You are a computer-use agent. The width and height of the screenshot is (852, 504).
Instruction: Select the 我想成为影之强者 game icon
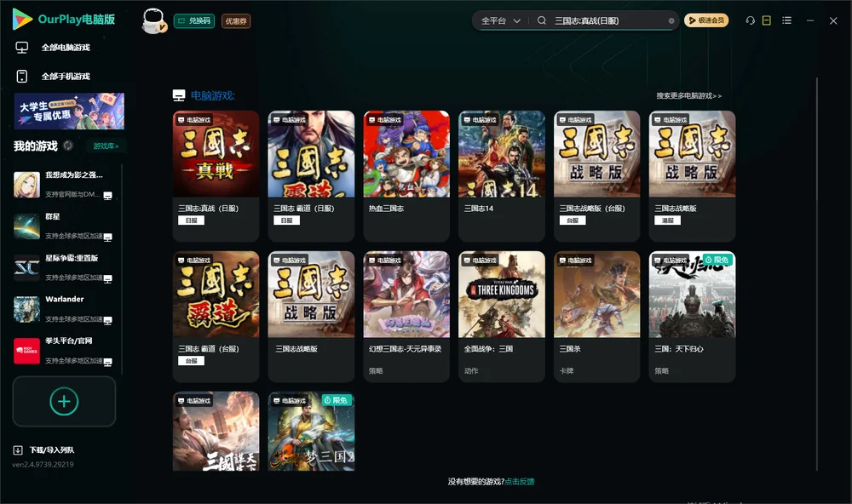(x=26, y=185)
